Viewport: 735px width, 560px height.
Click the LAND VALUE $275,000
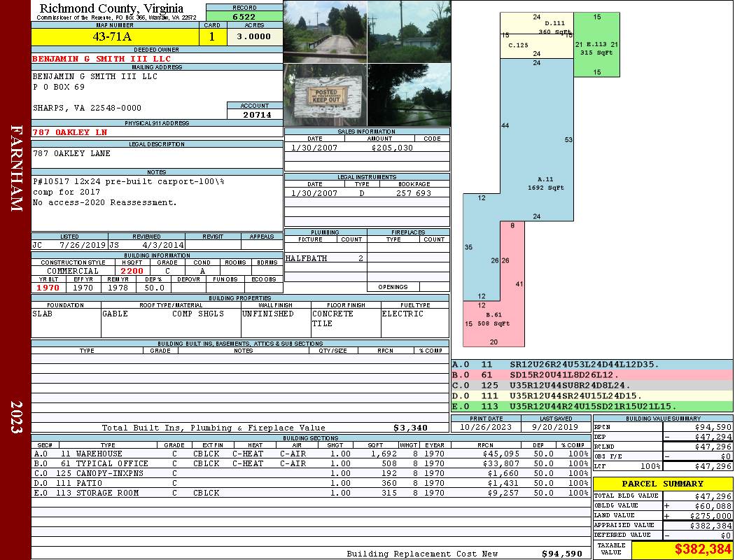tap(710, 516)
